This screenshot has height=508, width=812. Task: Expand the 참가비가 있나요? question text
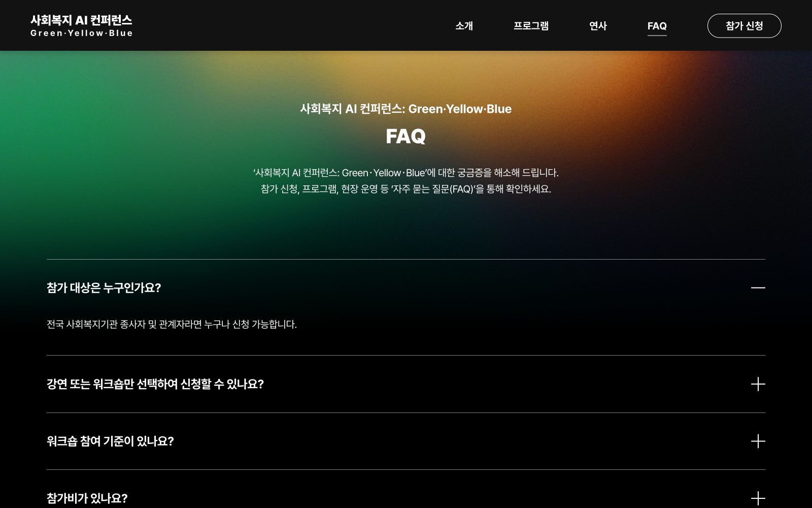click(x=87, y=498)
